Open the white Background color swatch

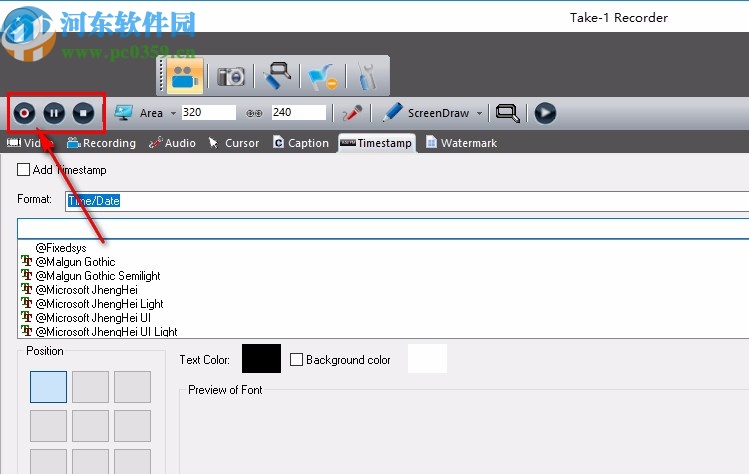428,358
